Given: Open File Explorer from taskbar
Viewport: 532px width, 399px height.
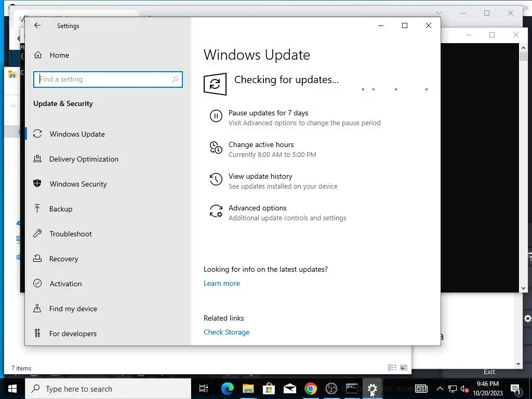Looking at the screenshot, I should coord(248,389).
